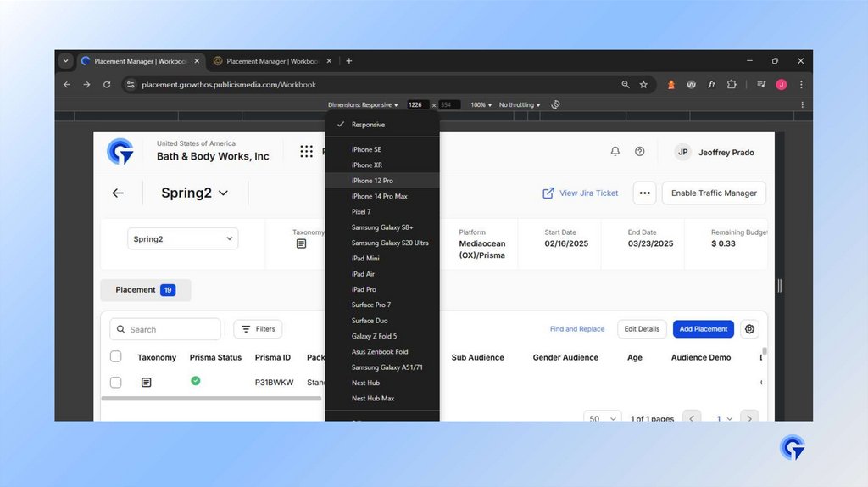This screenshot has height=487, width=868.
Task: Open DevTools device toolbar more options
Action: pos(802,104)
